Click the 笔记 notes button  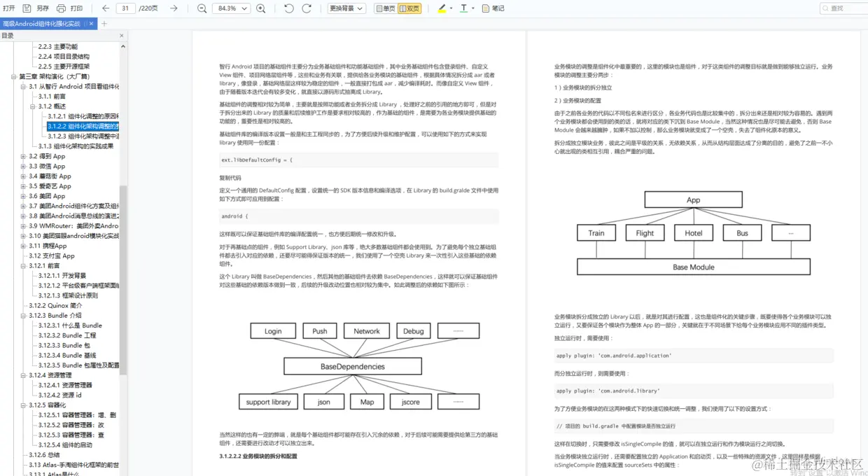(492, 8)
